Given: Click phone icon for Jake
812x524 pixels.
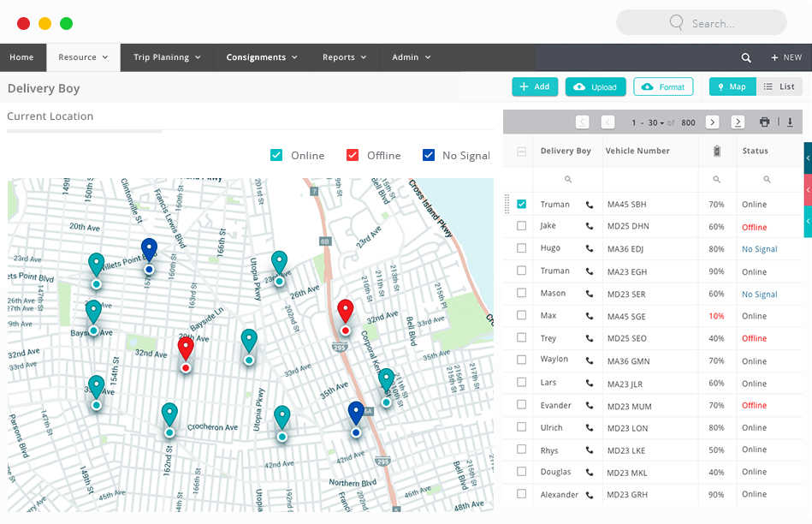Looking at the screenshot, I should (590, 227).
